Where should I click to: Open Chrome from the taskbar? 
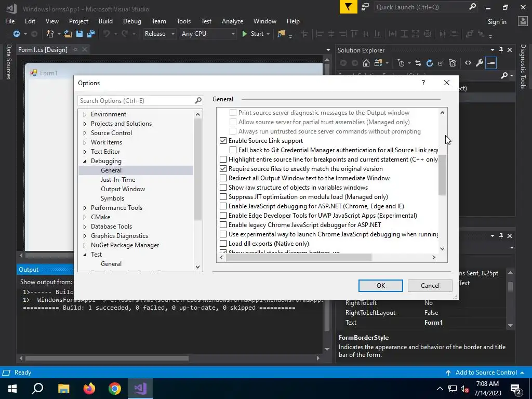click(x=115, y=389)
